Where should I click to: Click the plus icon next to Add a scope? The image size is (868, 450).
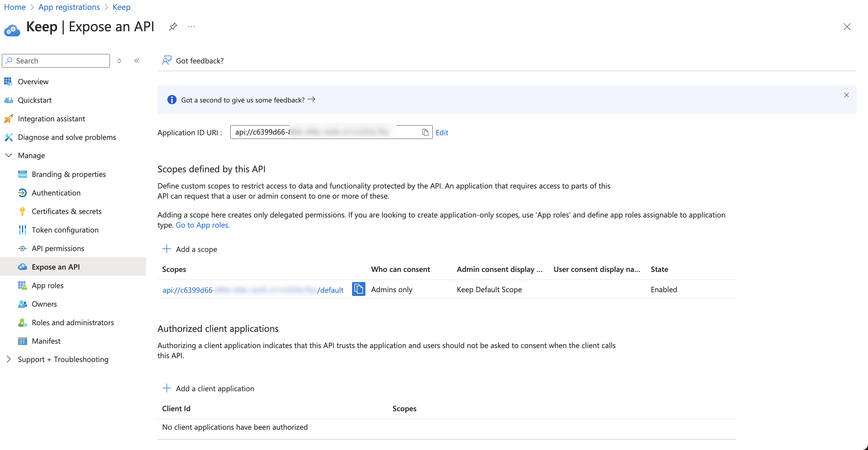(x=167, y=249)
